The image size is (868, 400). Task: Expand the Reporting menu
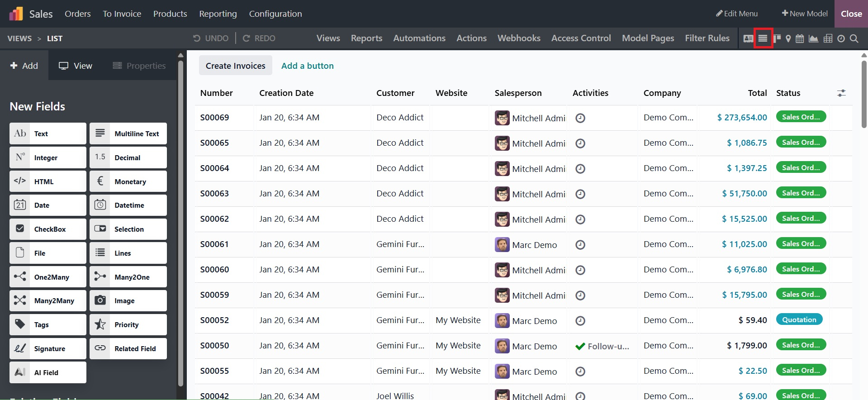click(x=218, y=14)
